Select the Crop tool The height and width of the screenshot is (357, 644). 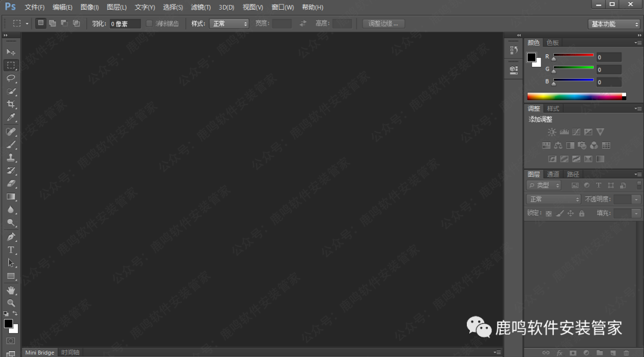[x=11, y=104]
